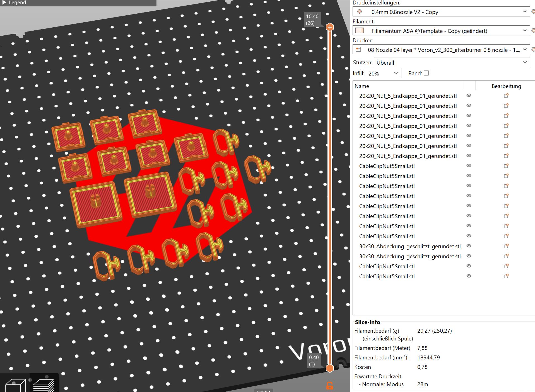535x392 pixels.
Task: Click the Name column header
Action: pyautogui.click(x=362, y=86)
